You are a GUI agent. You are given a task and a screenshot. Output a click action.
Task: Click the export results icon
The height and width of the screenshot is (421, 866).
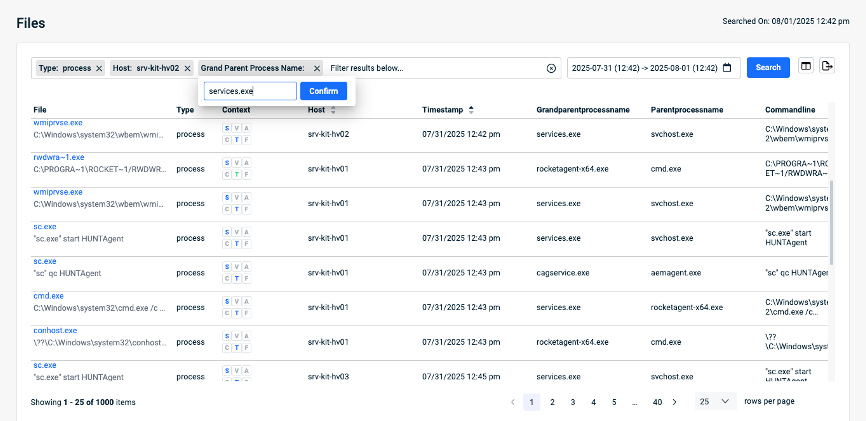[827, 67]
